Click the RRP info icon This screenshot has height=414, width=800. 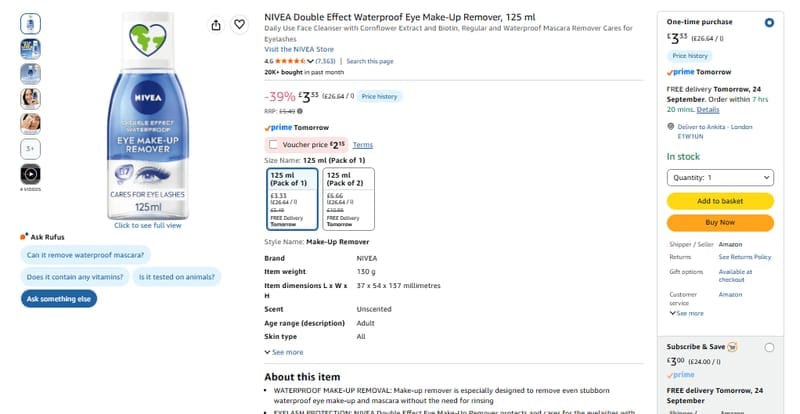tap(300, 111)
